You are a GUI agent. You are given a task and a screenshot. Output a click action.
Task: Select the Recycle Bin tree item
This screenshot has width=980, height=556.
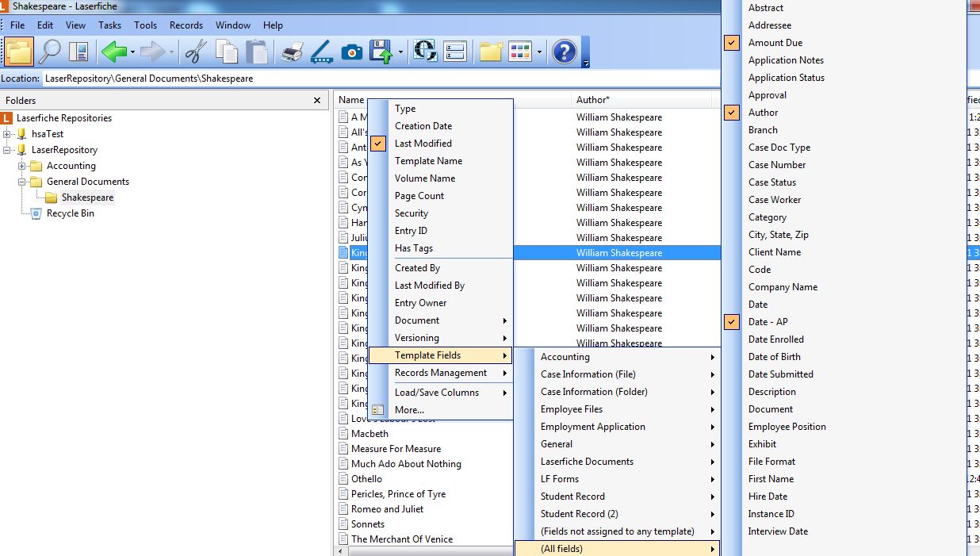coord(71,213)
